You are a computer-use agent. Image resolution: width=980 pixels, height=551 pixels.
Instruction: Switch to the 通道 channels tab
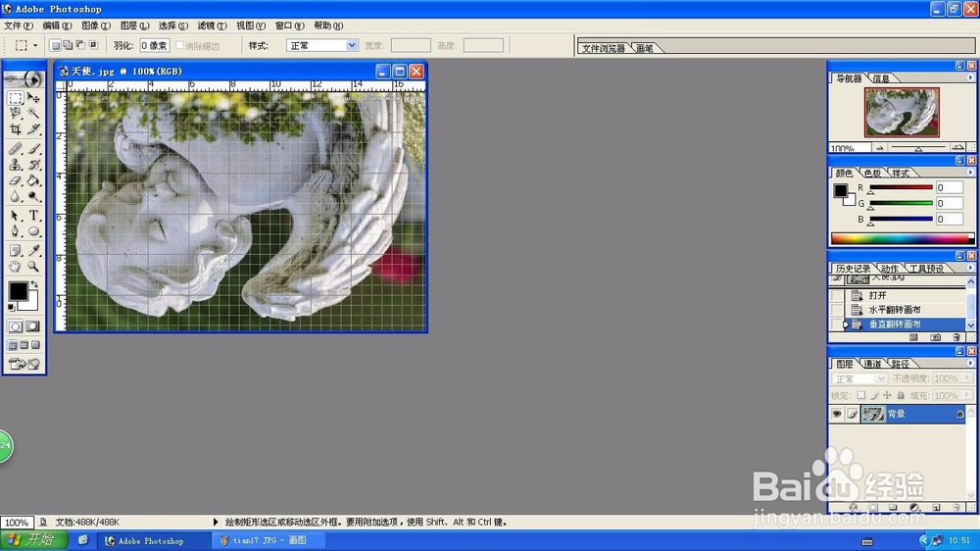coord(872,364)
